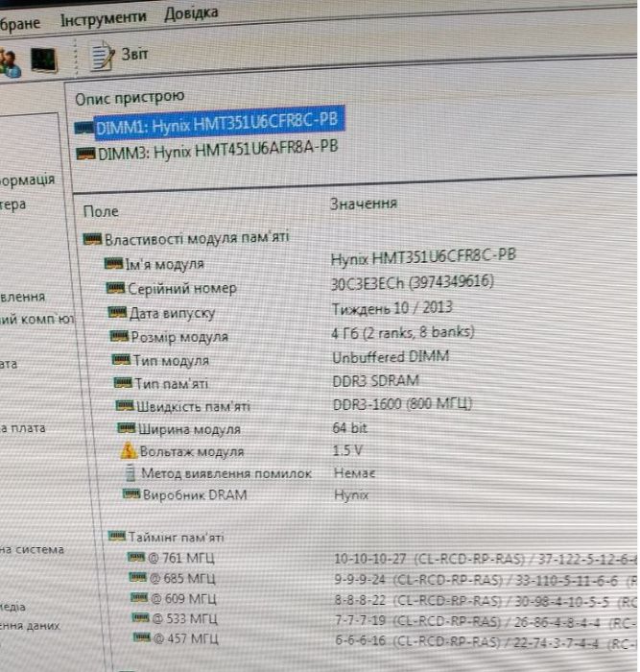Click the icon beside Виробник DRAM
Image resolution: width=640 pixels, height=672 pixels.
(131, 494)
